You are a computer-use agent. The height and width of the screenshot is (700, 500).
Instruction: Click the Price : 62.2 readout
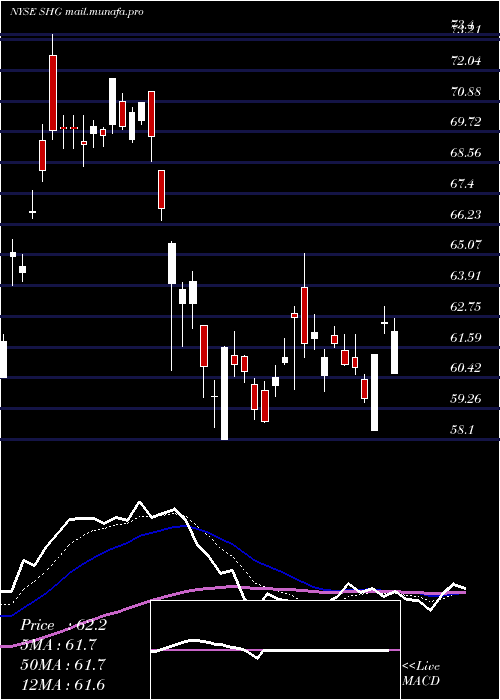63,625
